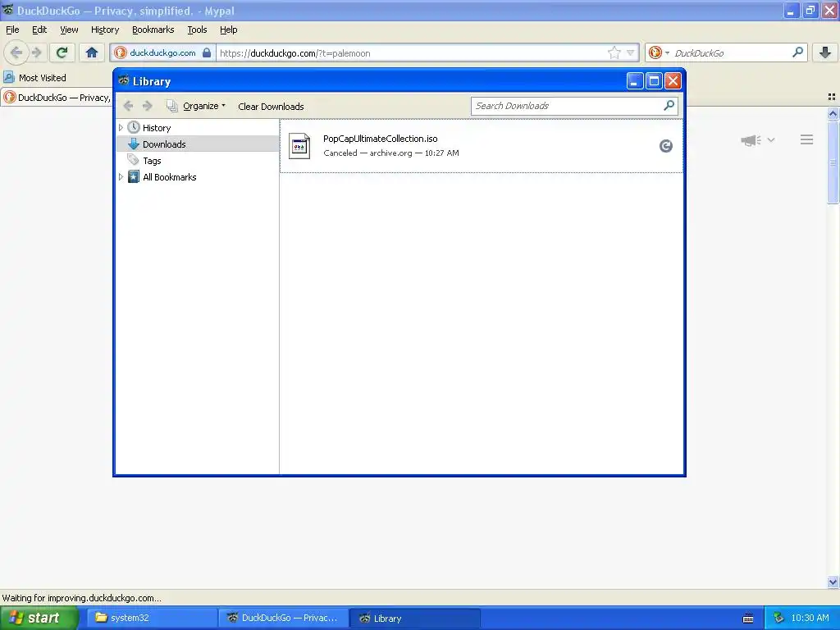Bookmark this page with the star icon
The image size is (840, 630).
pos(614,52)
